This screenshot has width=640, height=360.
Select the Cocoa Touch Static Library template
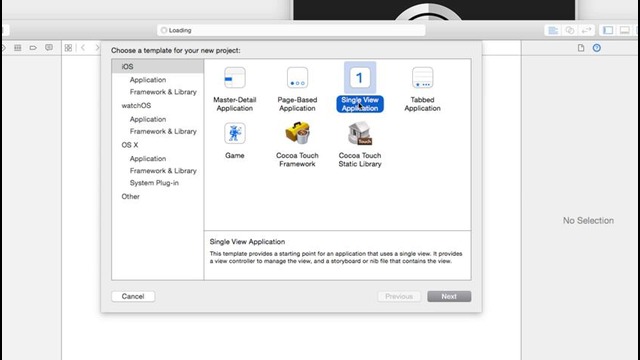360,144
